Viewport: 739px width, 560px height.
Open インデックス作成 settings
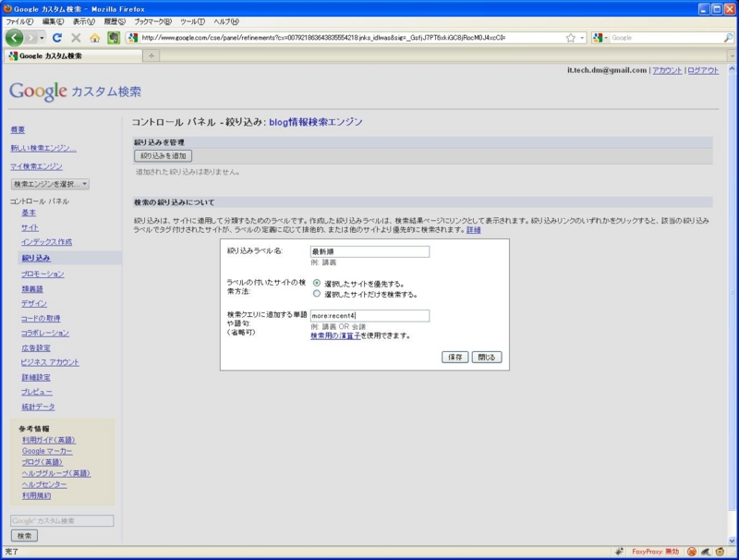click(47, 242)
